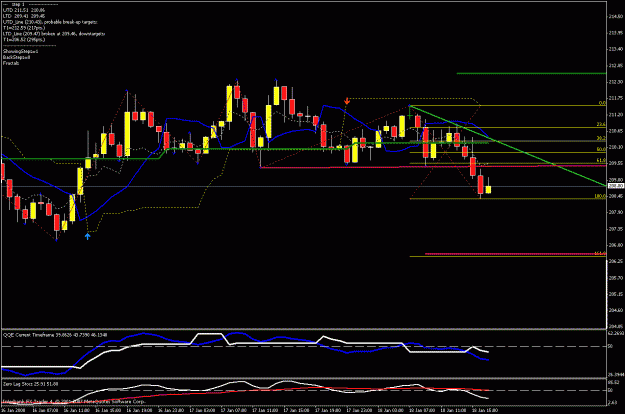This screenshot has width=625, height=414.
Task: Select the Fibonacci 161.8 level label
Action: click(600, 253)
